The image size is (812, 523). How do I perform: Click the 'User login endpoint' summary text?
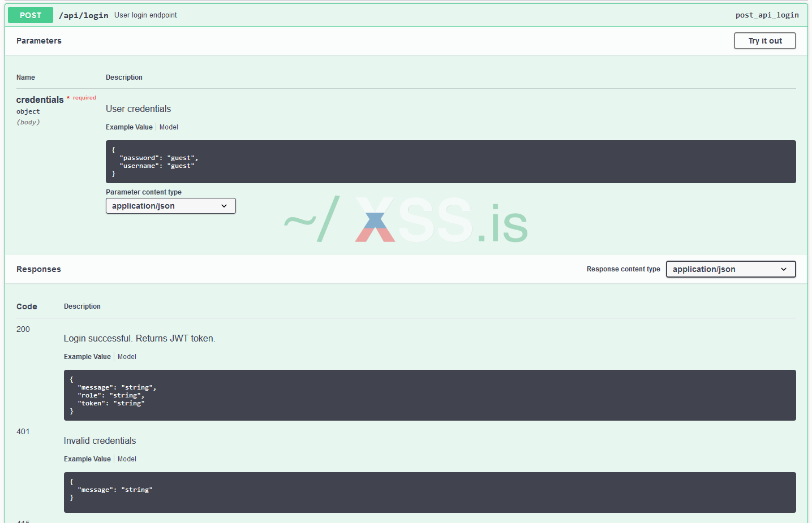145,15
